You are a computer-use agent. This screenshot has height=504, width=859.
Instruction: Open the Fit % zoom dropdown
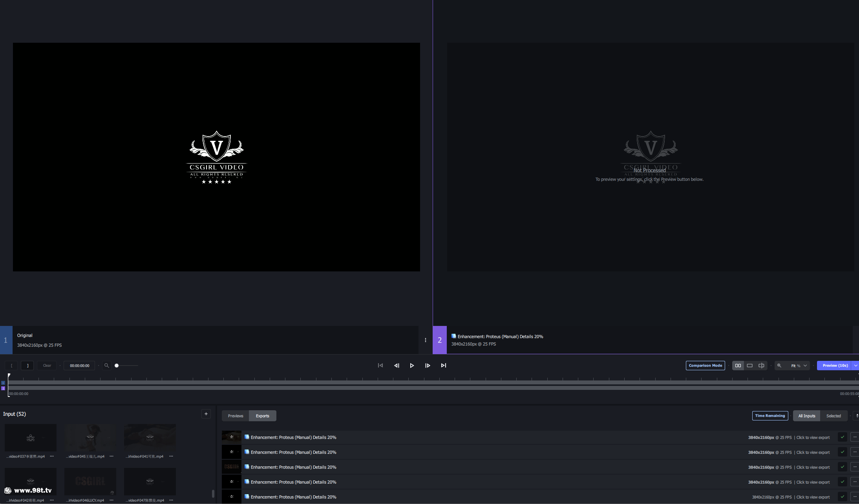(x=799, y=366)
